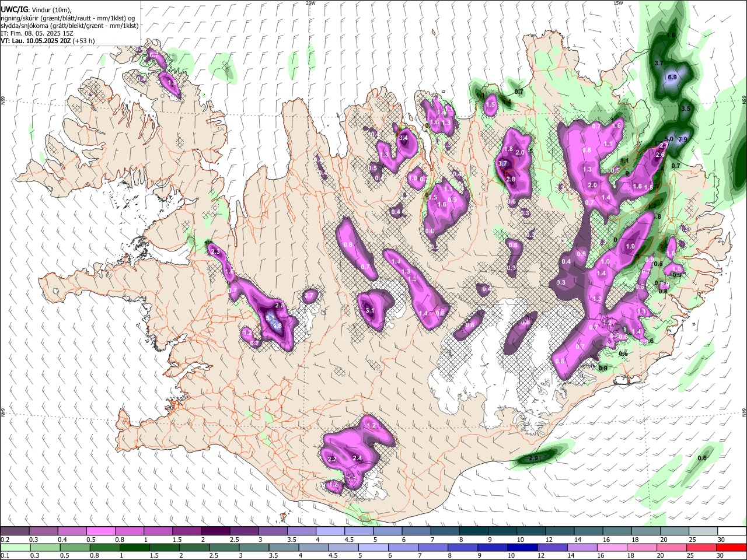Viewport: 747px width, 560px height.
Task: Click the dark green swatch labeled 1 in lower legend
Action: click(x=134, y=547)
